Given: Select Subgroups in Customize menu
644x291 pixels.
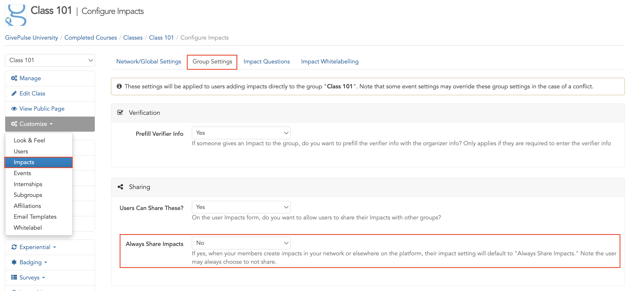Looking at the screenshot, I should (x=39, y=195).
